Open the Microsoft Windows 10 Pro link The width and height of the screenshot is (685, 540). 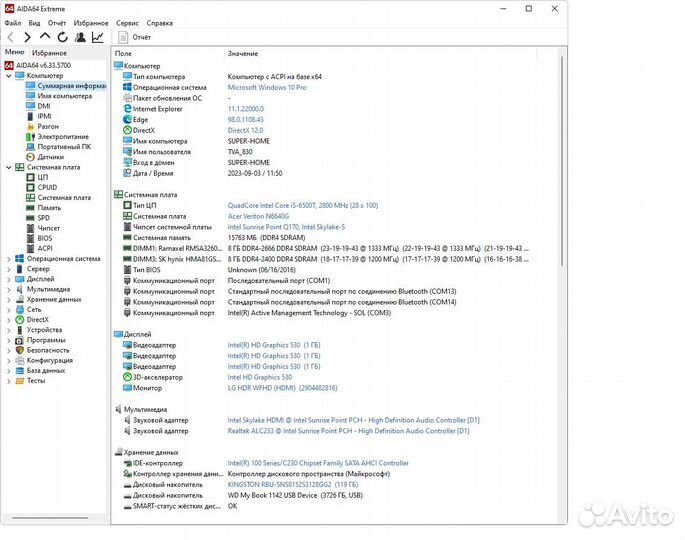click(267, 87)
